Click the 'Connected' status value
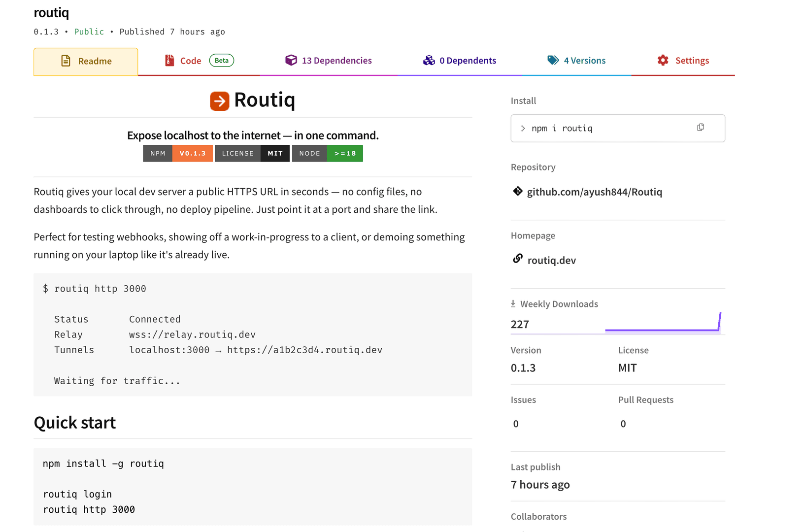Screen dimensions: 804x532 pos(155,319)
